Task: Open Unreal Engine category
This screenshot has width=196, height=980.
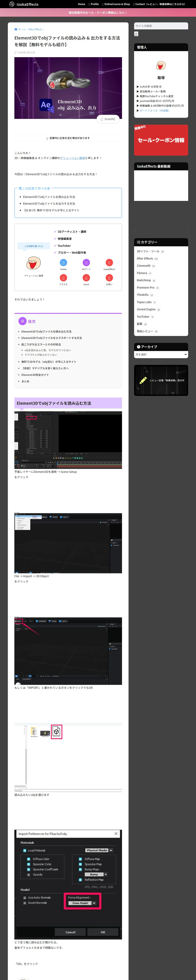Action: (146, 309)
